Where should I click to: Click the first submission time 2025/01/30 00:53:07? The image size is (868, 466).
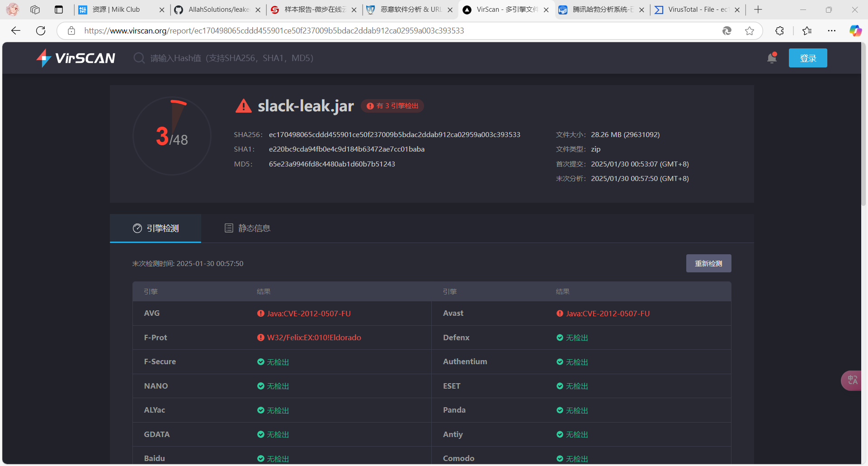pyautogui.click(x=640, y=164)
